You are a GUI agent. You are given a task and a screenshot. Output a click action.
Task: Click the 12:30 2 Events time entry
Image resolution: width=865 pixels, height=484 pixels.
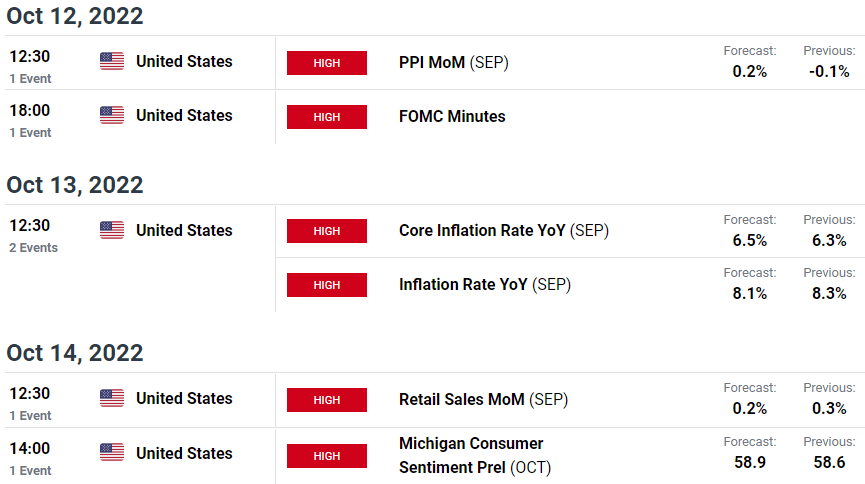coord(34,236)
